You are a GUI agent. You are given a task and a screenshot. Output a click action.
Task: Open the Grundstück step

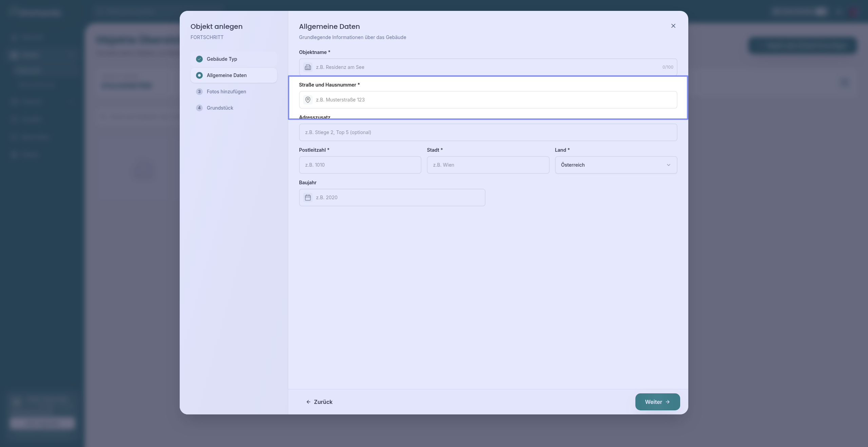click(x=220, y=108)
